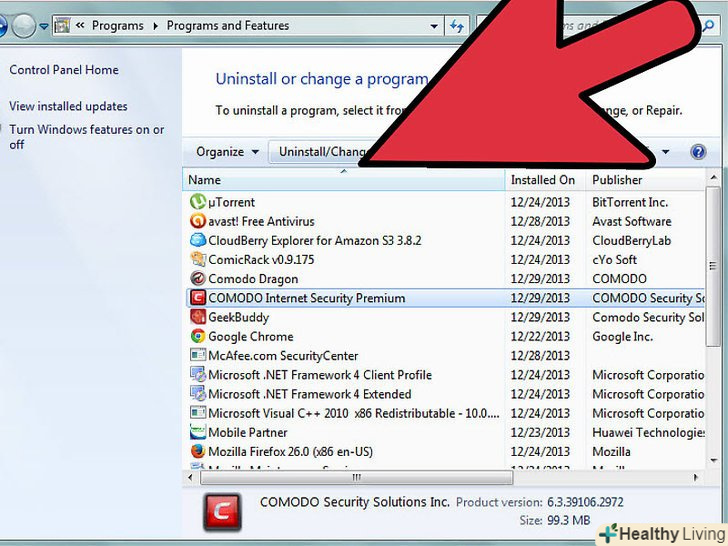Open View installed updates link

point(68,106)
